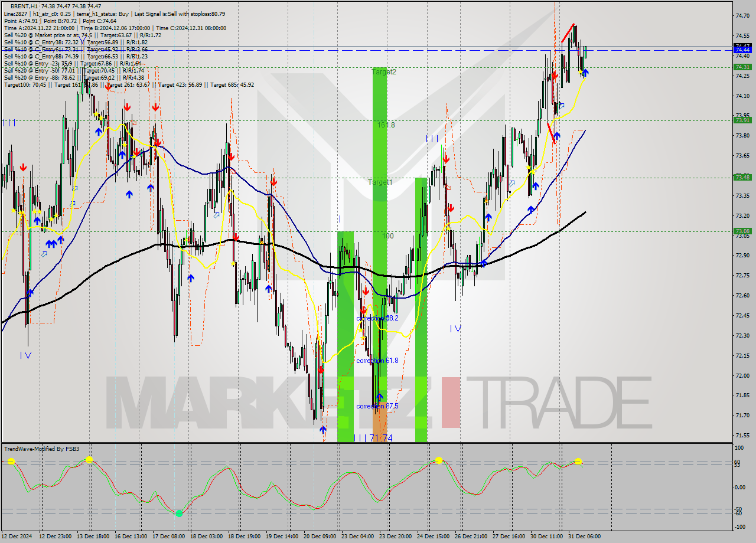The image size is (756, 543).
Task: Select the 'Line:2827' info text
Action: click(x=15, y=14)
